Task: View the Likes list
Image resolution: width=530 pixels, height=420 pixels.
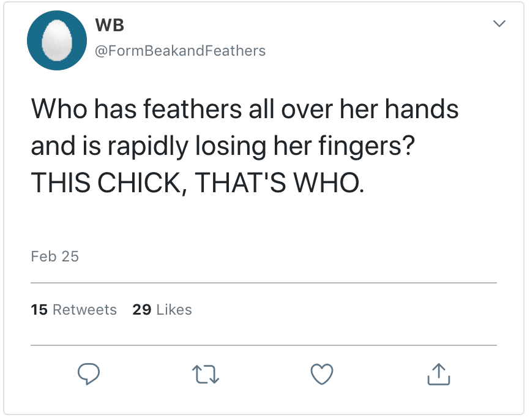Action: coord(174,310)
